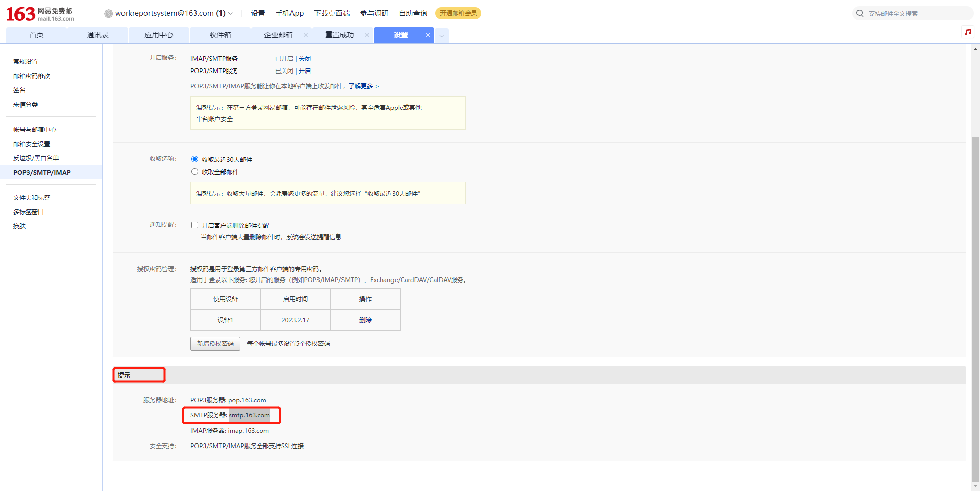Open 多标签窗口 in the sidebar
This screenshot has height=491, width=980.
29,212
